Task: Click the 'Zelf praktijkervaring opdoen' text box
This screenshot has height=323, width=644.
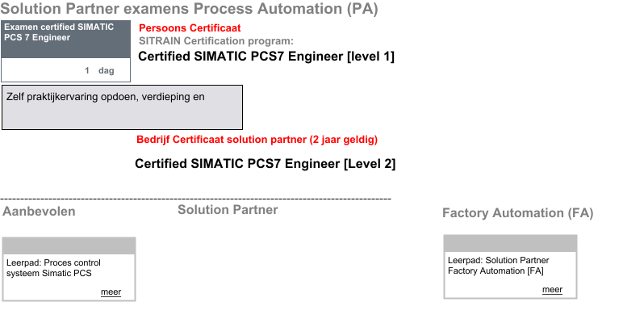Action: [x=122, y=107]
